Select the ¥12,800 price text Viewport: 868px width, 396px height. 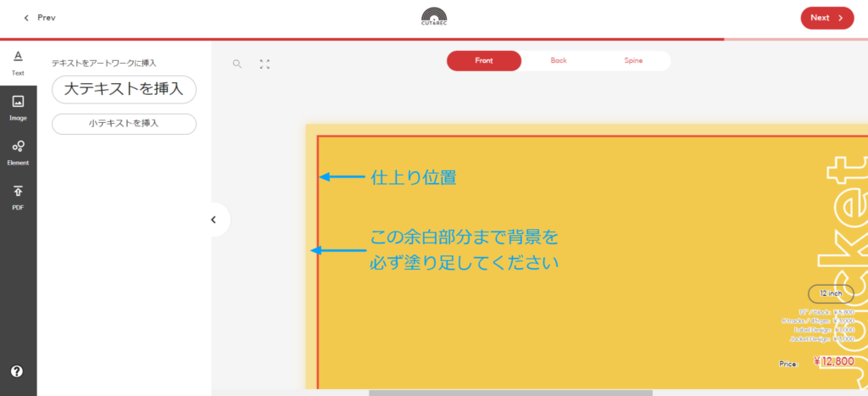pos(833,361)
